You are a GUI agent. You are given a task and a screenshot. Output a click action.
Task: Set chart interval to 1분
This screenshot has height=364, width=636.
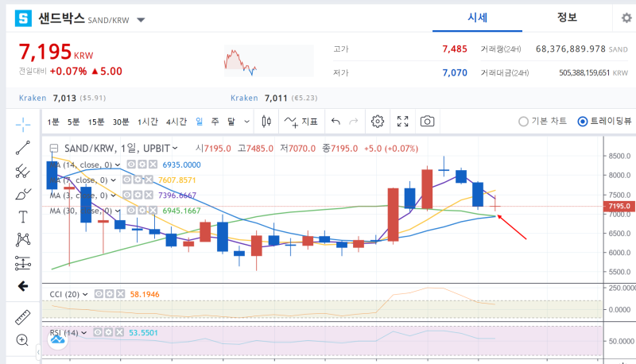click(x=53, y=122)
